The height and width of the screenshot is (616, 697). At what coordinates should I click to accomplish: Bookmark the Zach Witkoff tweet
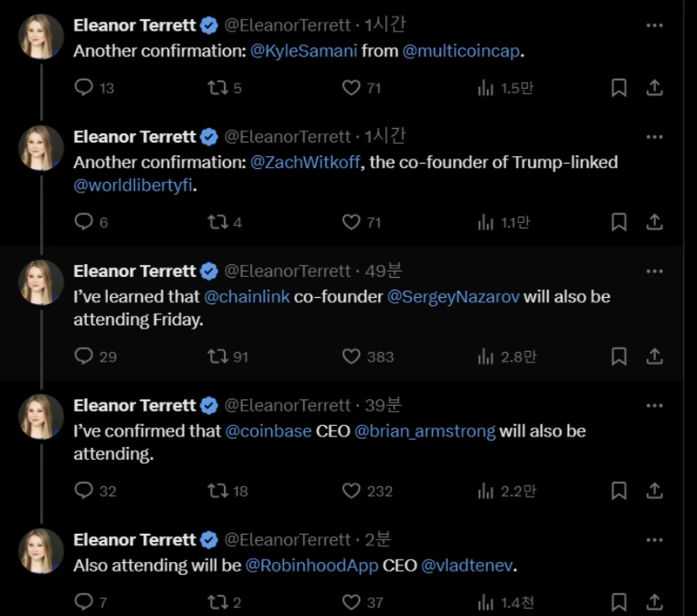pos(619,222)
